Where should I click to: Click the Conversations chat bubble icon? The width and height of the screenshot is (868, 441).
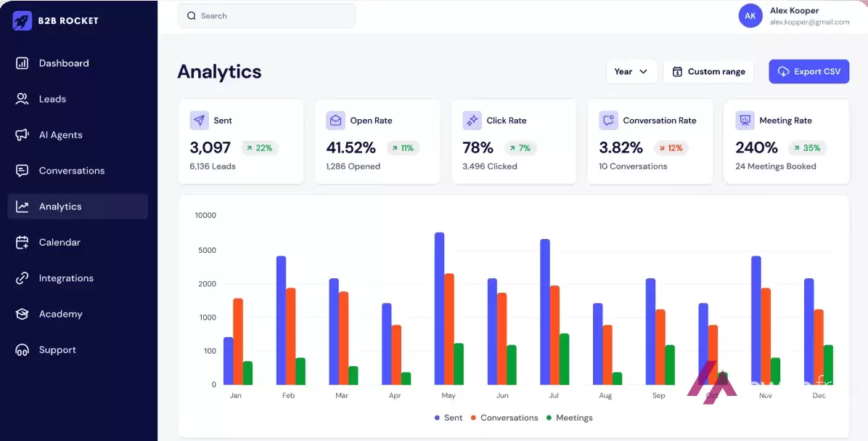pos(22,171)
